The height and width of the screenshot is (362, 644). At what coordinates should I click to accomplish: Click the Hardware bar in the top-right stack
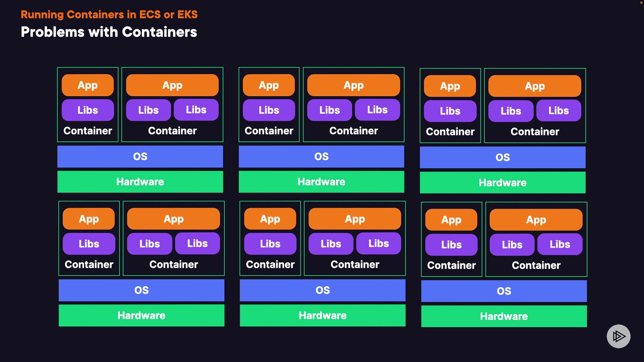(502, 183)
